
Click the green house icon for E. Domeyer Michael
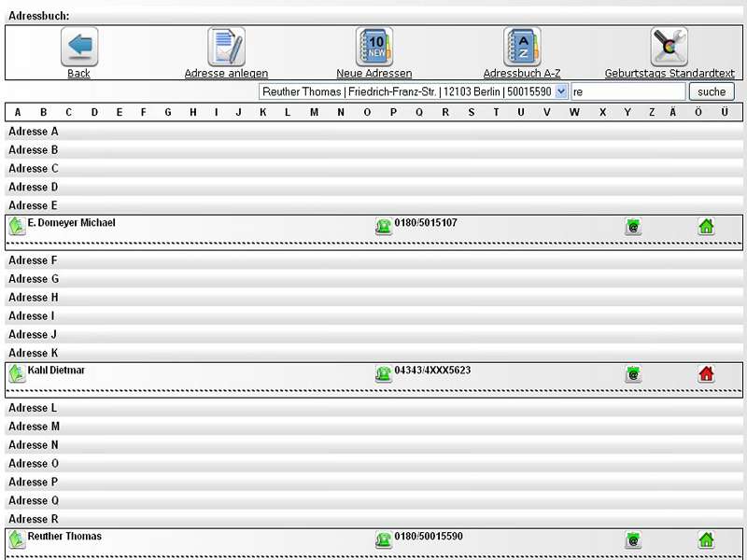pyautogui.click(x=706, y=226)
